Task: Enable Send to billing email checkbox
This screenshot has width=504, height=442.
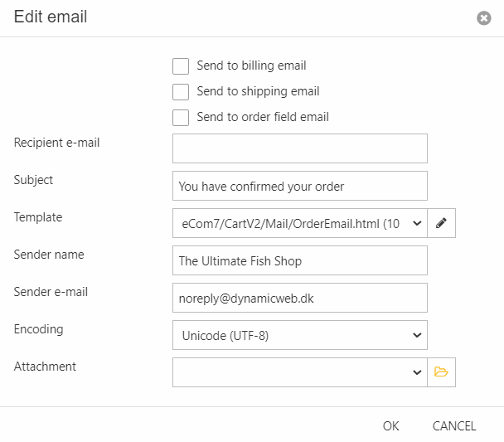Action: click(x=181, y=66)
